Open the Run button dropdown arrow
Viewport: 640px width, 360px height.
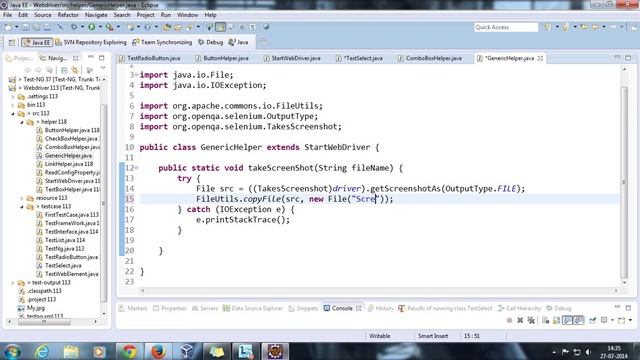click(x=100, y=27)
